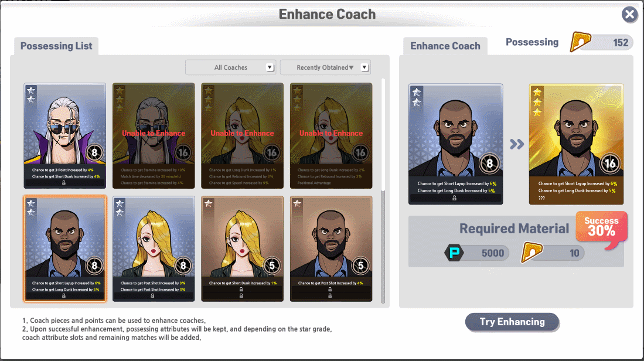Click the P points icon beside 5000
Screen dimensions: 644x361
point(454,253)
